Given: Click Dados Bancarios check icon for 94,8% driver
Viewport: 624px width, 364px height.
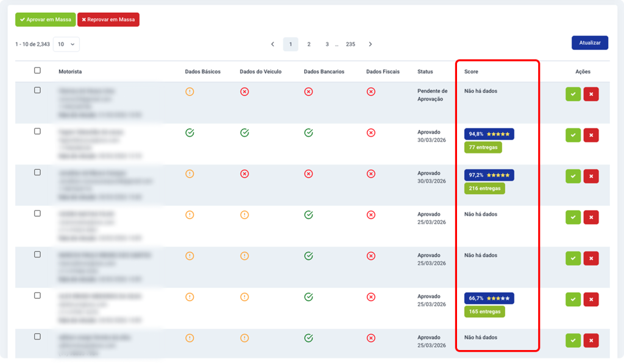Looking at the screenshot, I should point(308,133).
